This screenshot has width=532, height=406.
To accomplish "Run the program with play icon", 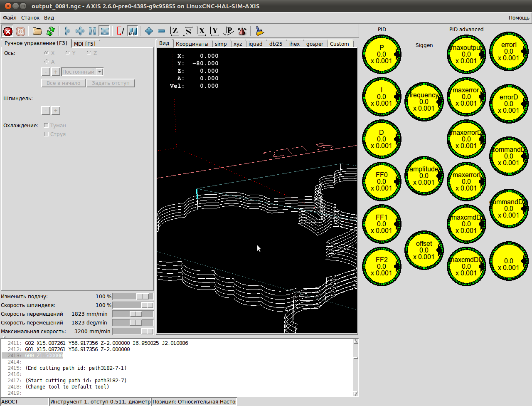I will (x=67, y=31).
